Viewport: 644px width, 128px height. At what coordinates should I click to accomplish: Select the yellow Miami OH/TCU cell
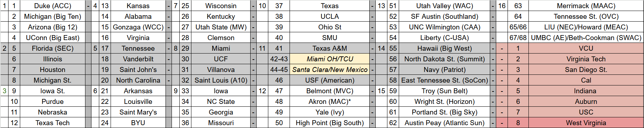pyautogui.click(x=330, y=59)
